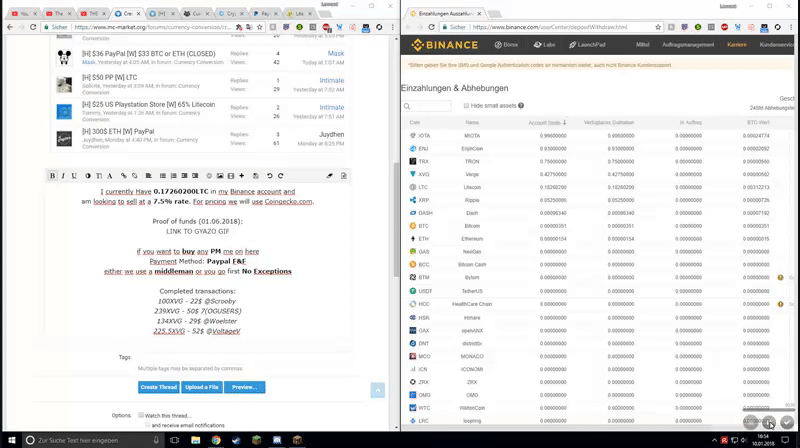Image resolution: width=800 pixels, height=448 pixels.
Task: Click the Upload a File button
Action: pyautogui.click(x=202, y=387)
